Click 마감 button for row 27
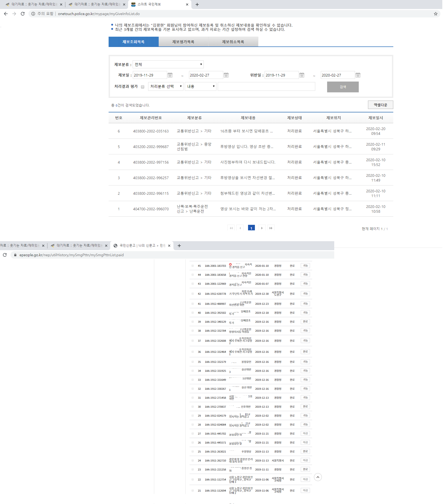 [306, 434]
